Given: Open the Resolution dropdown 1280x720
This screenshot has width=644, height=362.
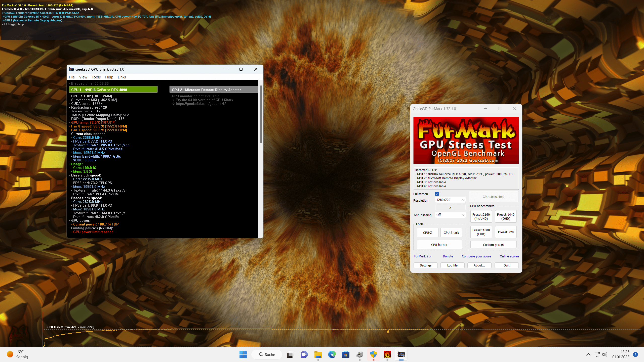Looking at the screenshot, I should point(450,200).
